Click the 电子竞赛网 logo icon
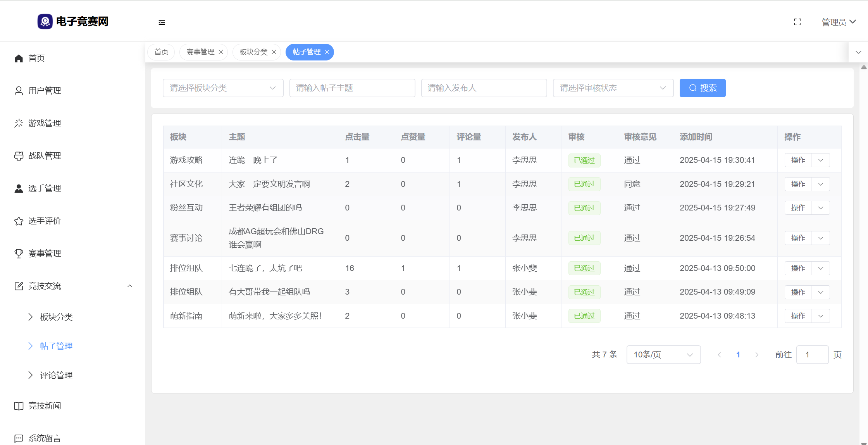 [45, 21]
